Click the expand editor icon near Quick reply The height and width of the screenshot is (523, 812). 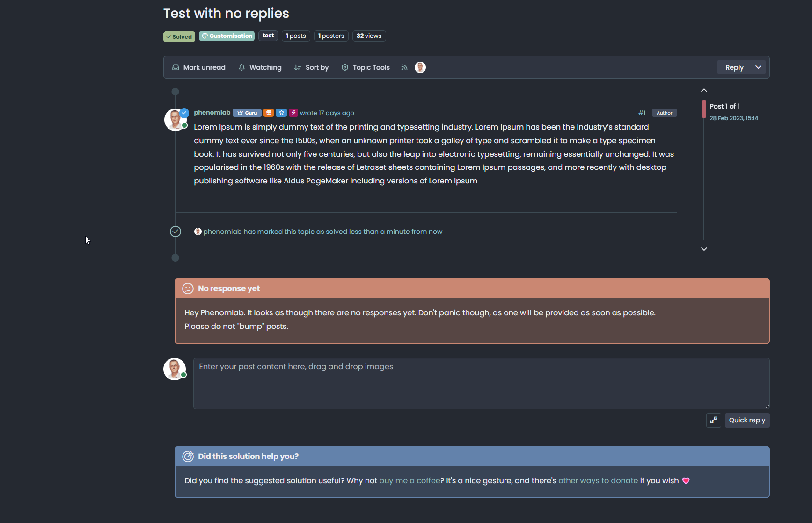tap(714, 420)
